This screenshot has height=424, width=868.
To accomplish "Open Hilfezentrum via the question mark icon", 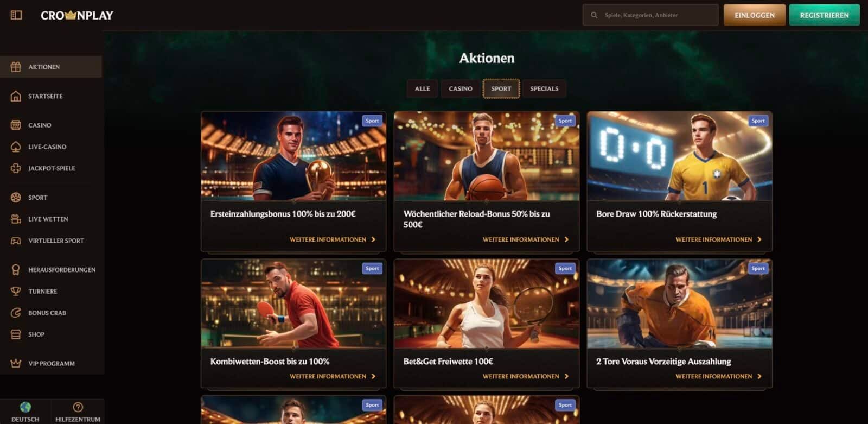I will 78,407.
